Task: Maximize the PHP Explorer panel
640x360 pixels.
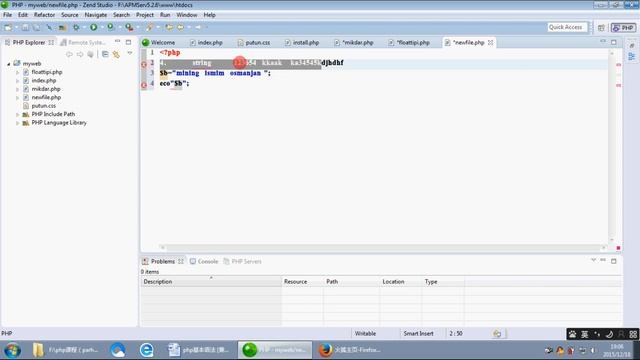Action: tap(129, 42)
